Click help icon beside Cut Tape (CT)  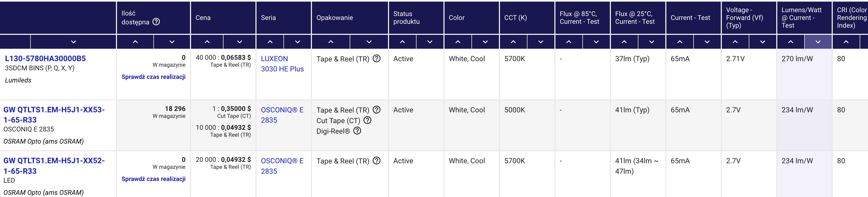tap(368, 120)
